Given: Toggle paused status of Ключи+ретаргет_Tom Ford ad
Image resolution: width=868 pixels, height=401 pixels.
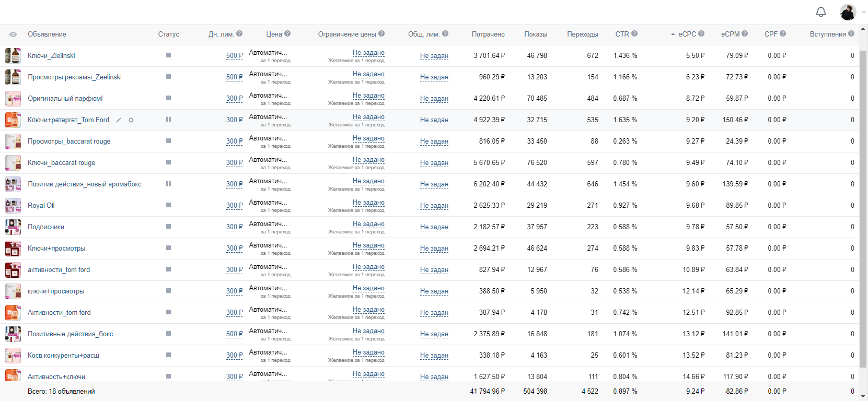Looking at the screenshot, I should click(168, 120).
